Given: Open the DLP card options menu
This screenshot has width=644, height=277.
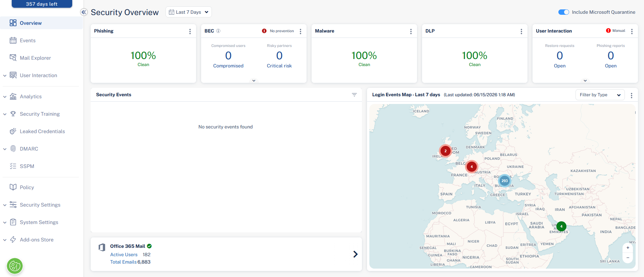Looking at the screenshot, I should click(x=521, y=31).
